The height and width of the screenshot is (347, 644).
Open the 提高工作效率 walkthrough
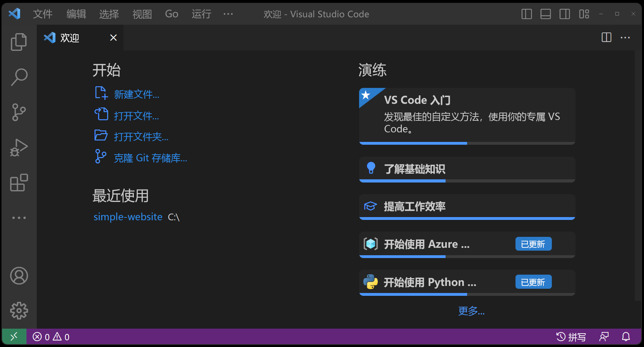click(x=467, y=207)
